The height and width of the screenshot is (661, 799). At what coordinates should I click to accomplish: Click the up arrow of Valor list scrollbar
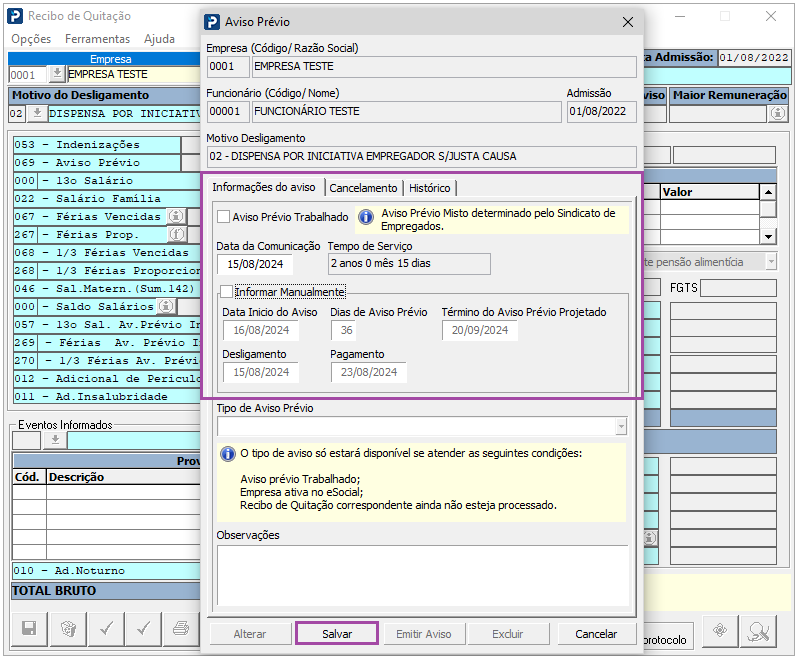768,192
